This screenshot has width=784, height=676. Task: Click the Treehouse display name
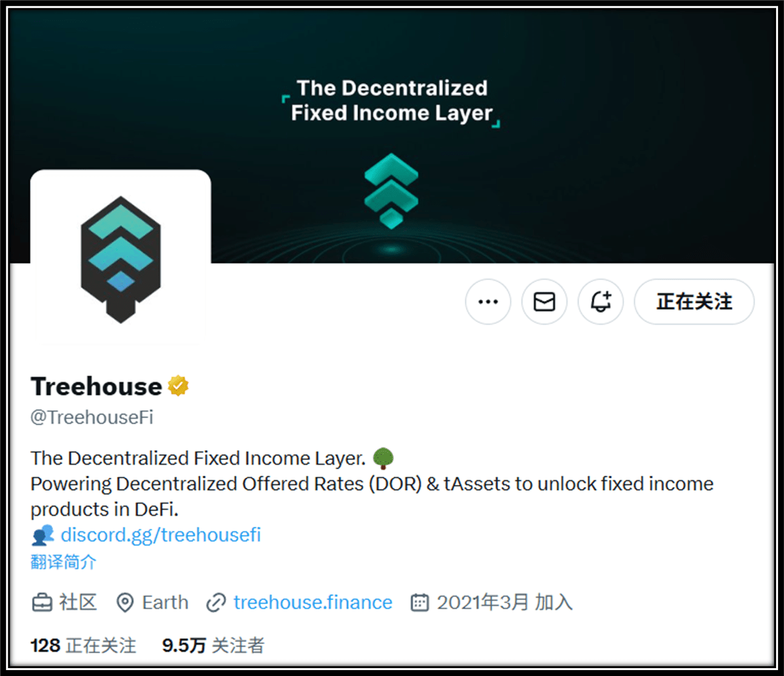96,386
